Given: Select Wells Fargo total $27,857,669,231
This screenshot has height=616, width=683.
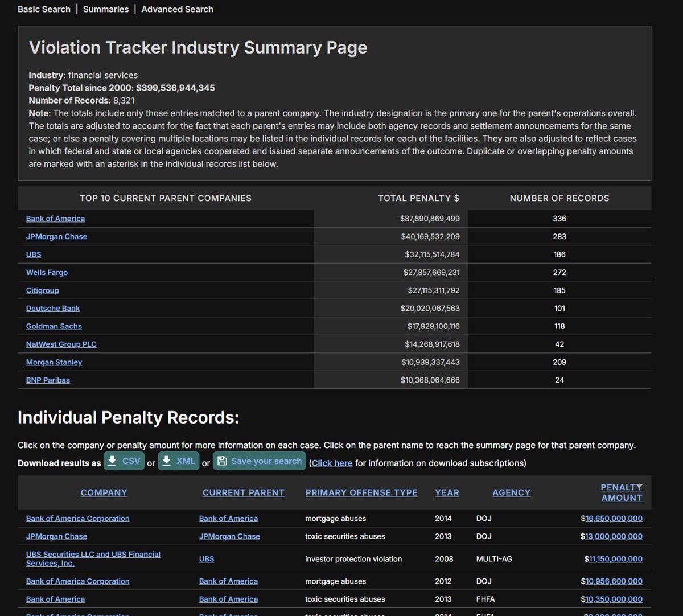Looking at the screenshot, I should click(431, 272).
